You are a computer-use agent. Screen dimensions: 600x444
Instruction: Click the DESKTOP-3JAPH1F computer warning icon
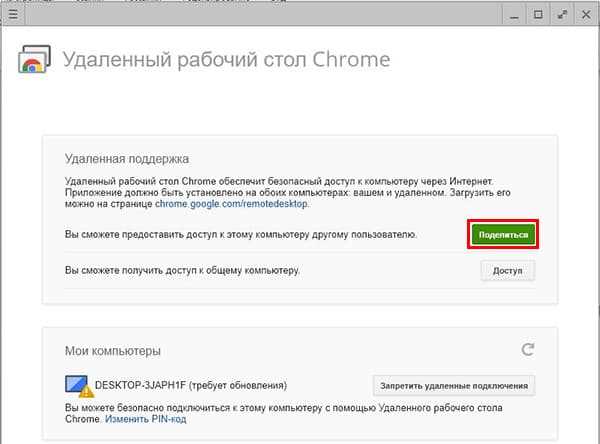(x=78, y=386)
